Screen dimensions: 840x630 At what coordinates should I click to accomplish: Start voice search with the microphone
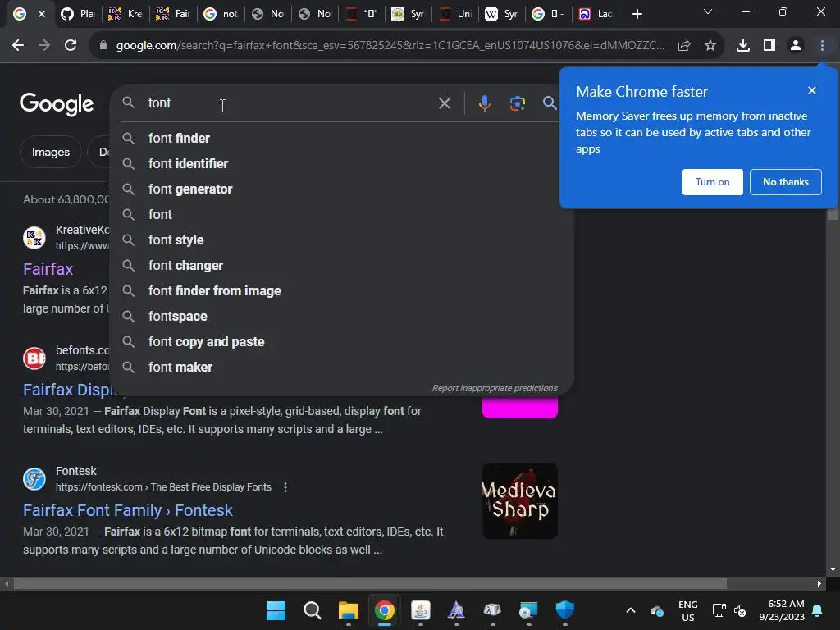pos(484,103)
